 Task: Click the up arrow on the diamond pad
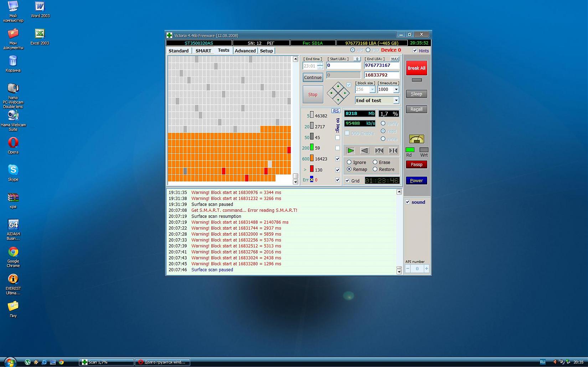[338, 86]
